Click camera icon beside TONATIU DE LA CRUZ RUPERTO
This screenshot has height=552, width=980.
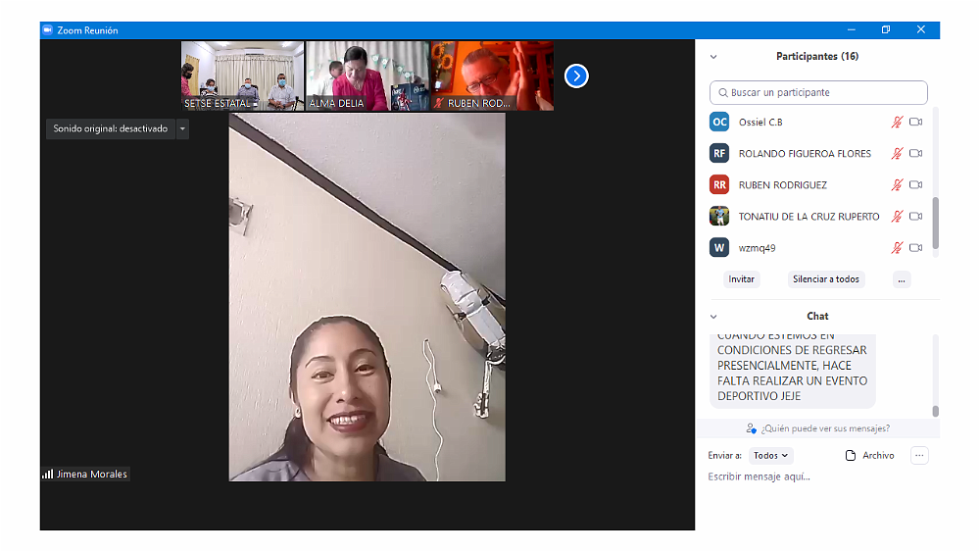915,217
